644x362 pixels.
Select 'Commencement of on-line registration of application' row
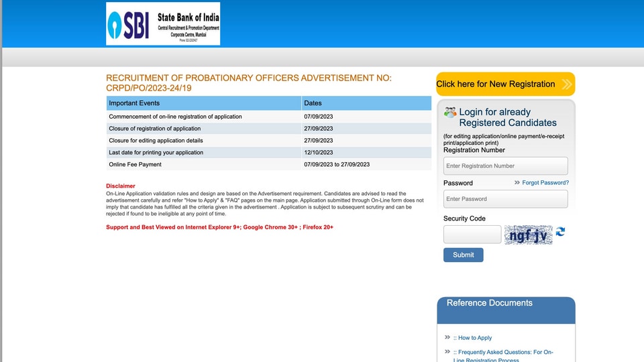(x=269, y=117)
